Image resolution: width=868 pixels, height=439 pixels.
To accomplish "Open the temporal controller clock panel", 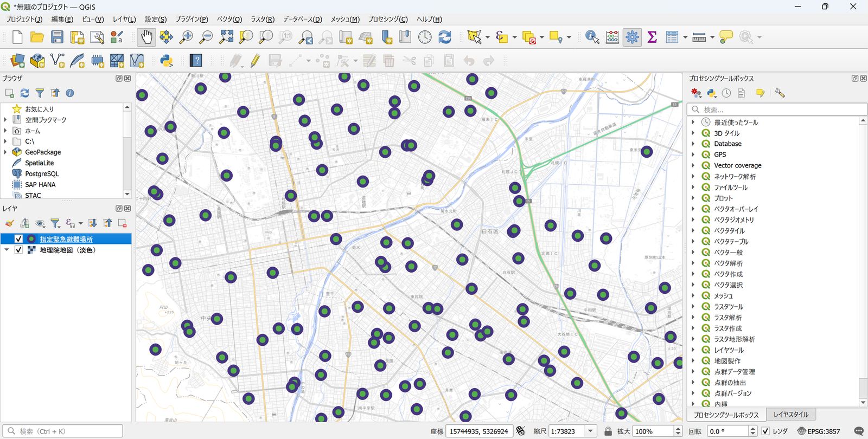I will 425,37.
